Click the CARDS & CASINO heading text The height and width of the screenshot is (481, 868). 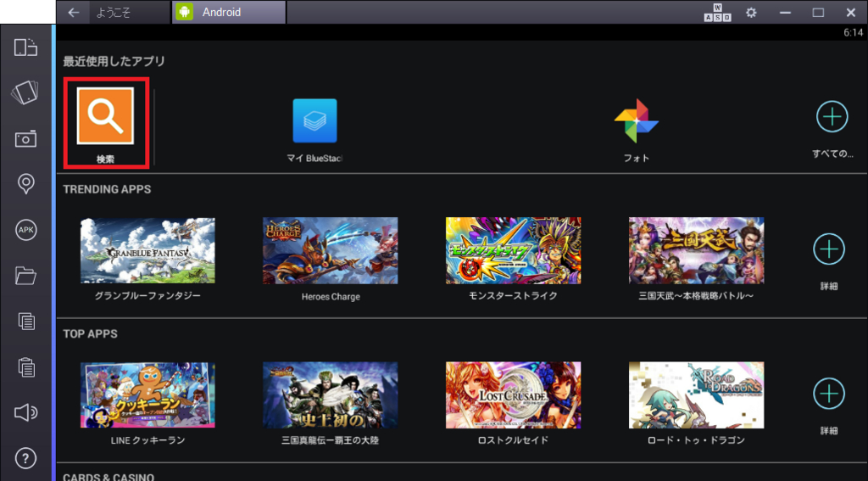coord(108,477)
